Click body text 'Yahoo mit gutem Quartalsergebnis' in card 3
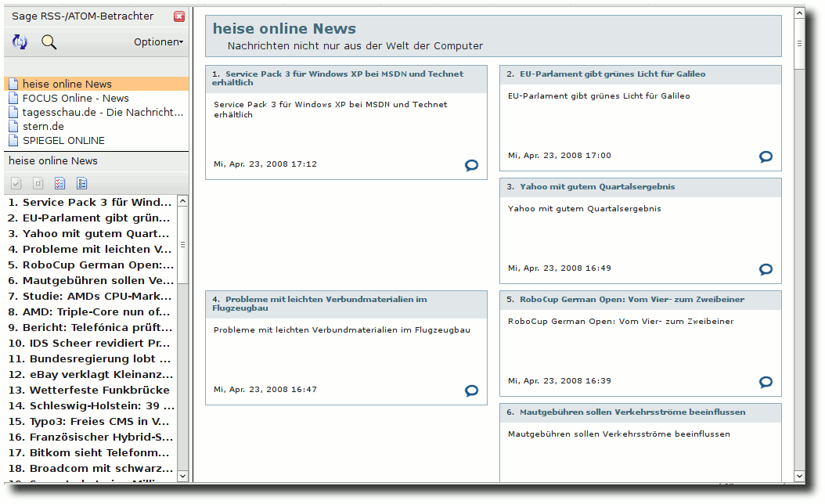 [585, 209]
